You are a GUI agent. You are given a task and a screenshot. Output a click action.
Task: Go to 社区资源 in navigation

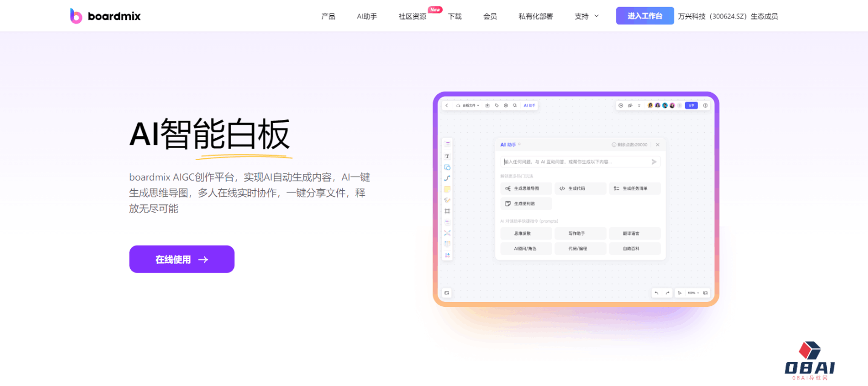tap(412, 16)
